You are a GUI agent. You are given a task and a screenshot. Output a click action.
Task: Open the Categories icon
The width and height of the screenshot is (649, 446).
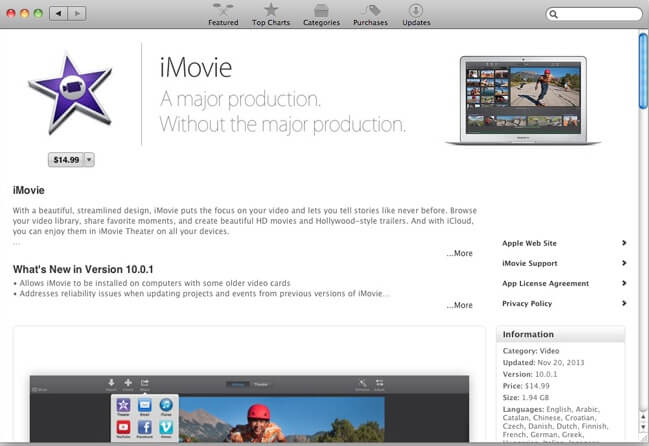(321, 10)
